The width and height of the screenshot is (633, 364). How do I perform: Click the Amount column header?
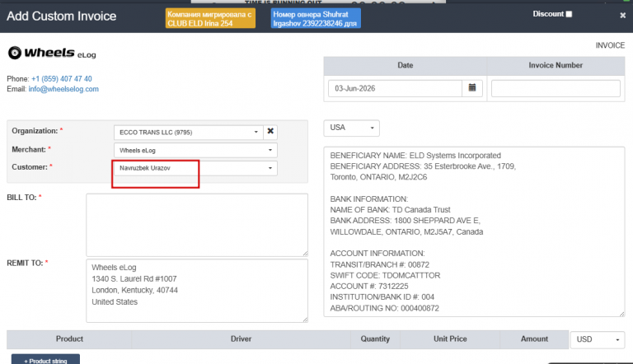tap(534, 339)
